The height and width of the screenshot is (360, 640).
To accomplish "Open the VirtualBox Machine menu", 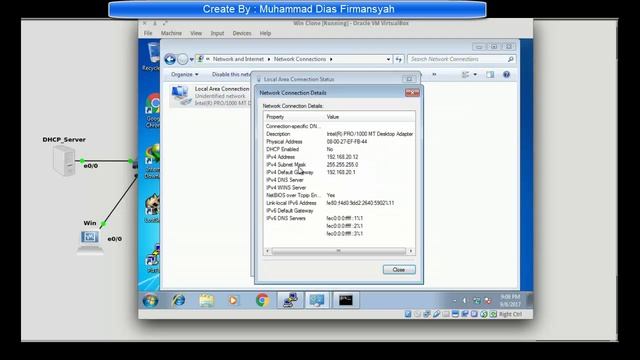I will (171, 33).
